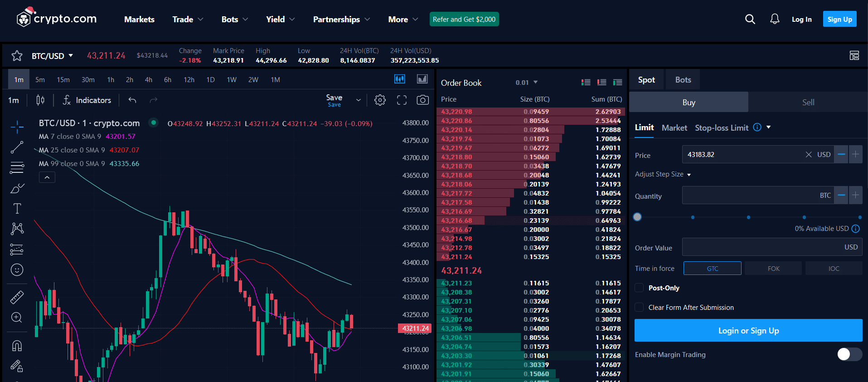This screenshot has height=382, width=868.
Task: Open the emoji icons tool
Action: coord(17,270)
